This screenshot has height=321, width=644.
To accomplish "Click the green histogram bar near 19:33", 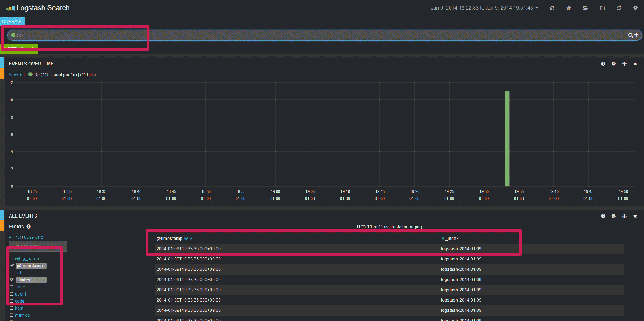I will pyautogui.click(x=507, y=138).
